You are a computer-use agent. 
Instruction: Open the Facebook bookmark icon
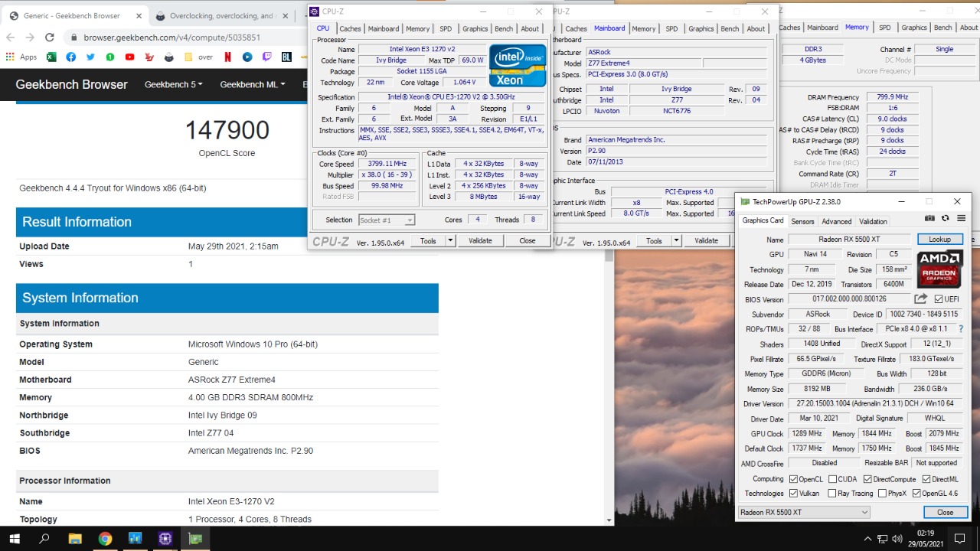pyautogui.click(x=71, y=57)
